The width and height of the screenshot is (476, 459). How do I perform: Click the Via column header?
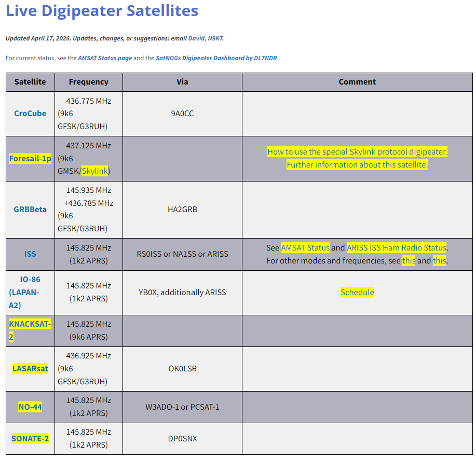click(182, 82)
